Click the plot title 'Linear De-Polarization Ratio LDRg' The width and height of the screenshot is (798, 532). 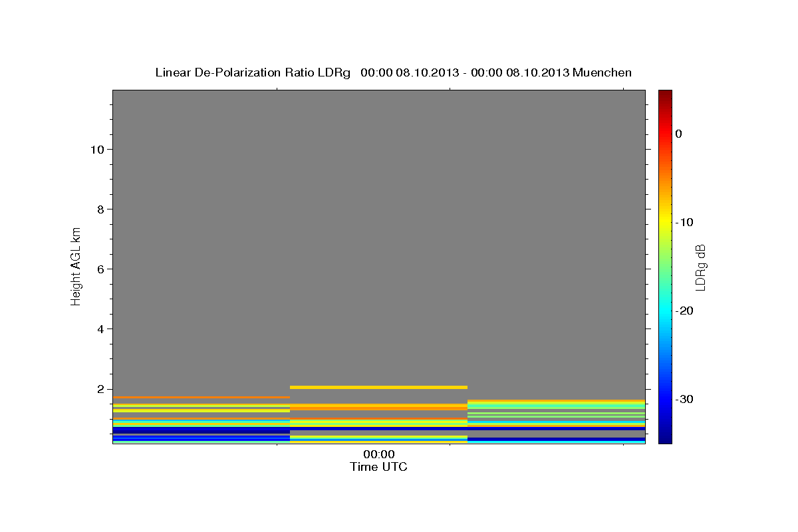coord(253,72)
